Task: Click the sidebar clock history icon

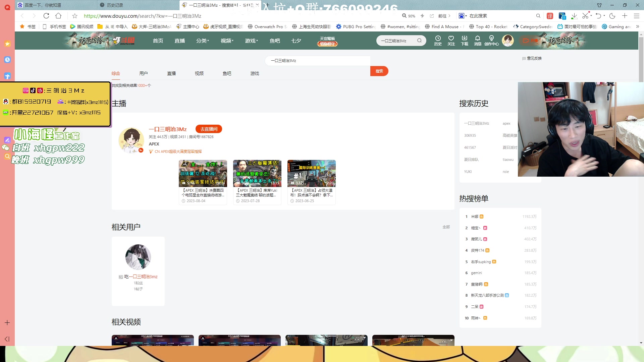Action: click(x=7, y=60)
